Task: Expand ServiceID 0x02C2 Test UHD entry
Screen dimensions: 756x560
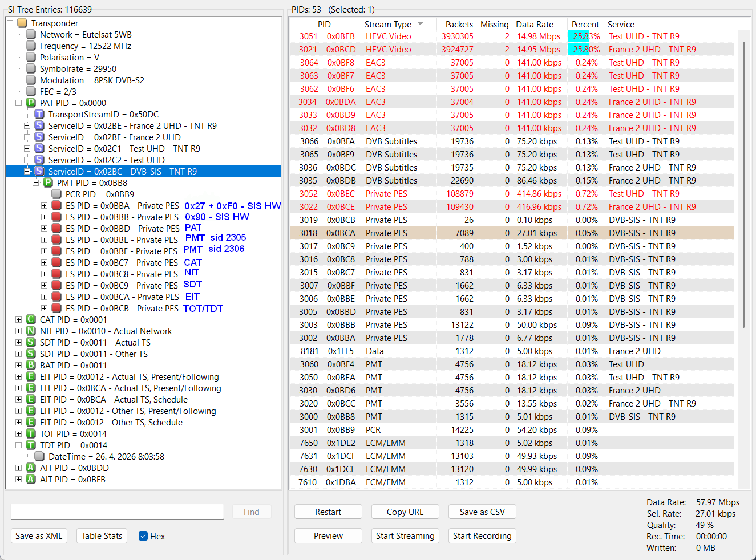Action: point(27,160)
